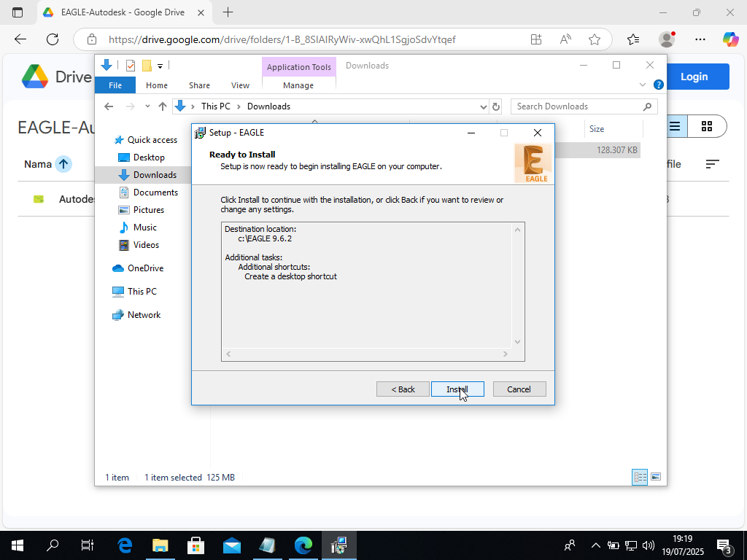
Task: Expand the address bar history dropdown
Action: click(483, 106)
